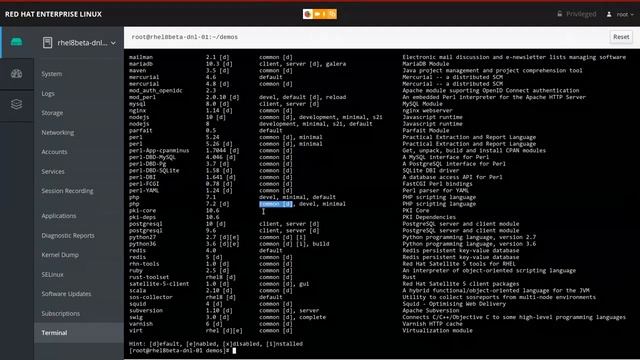Click the 'squid' module name
640x360 pixels.
point(138,304)
